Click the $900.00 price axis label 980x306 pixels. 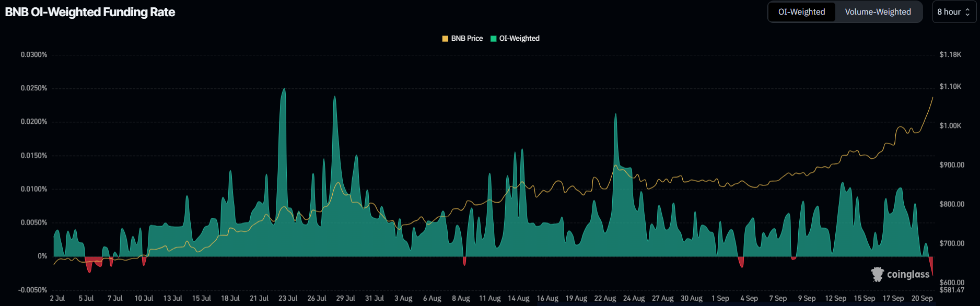tap(952, 165)
